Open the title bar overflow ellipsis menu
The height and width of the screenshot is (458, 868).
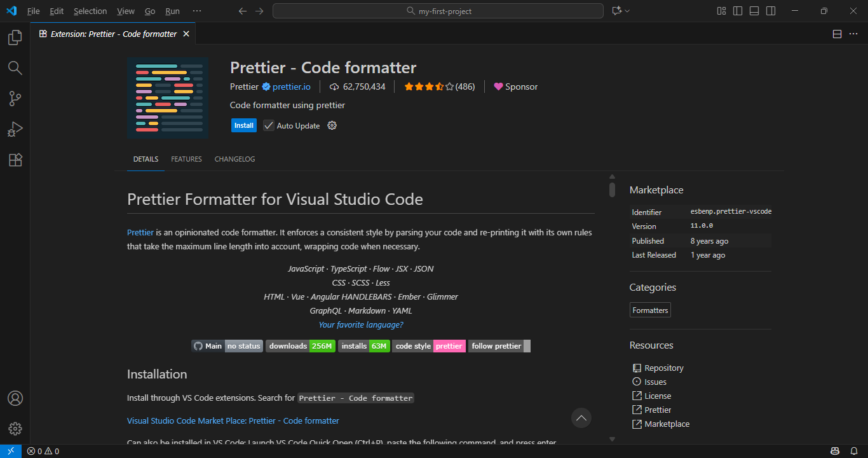click(197, 11)
